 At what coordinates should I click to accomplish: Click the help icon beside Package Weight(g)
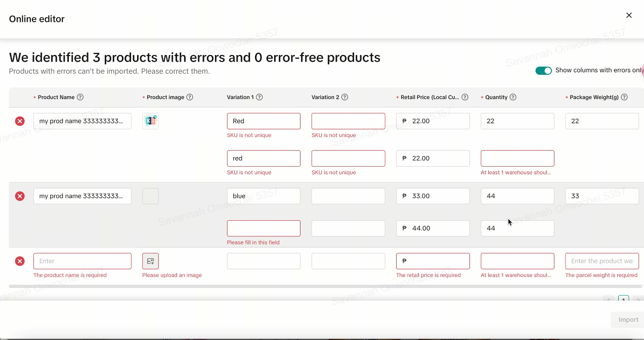624,98
